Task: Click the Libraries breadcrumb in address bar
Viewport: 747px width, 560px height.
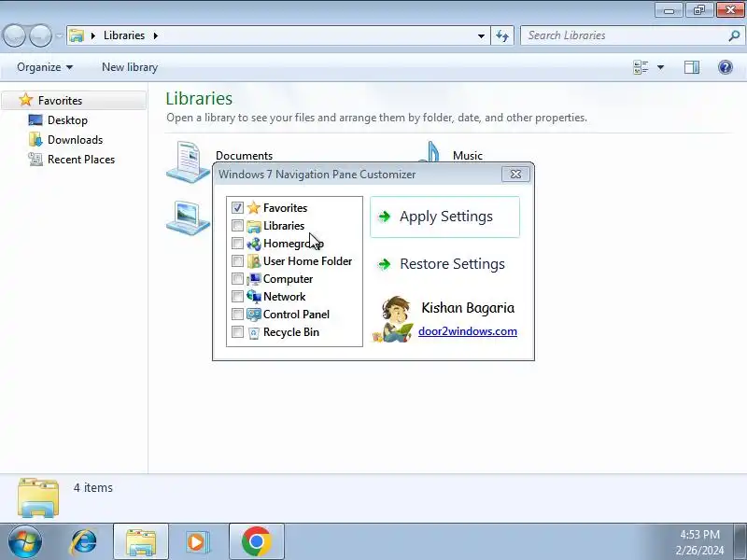Action: click(x=124, y=35)
